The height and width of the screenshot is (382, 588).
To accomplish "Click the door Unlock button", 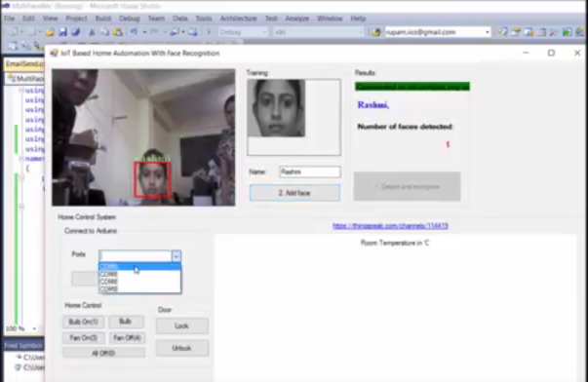I will click(x=182, y=348).
